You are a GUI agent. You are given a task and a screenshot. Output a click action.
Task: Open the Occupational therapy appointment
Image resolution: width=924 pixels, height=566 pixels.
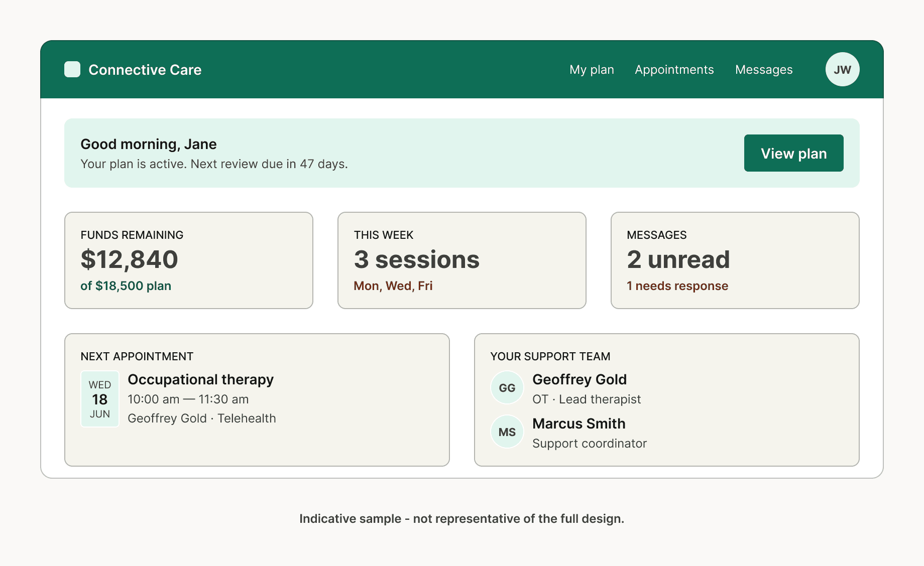200,380
